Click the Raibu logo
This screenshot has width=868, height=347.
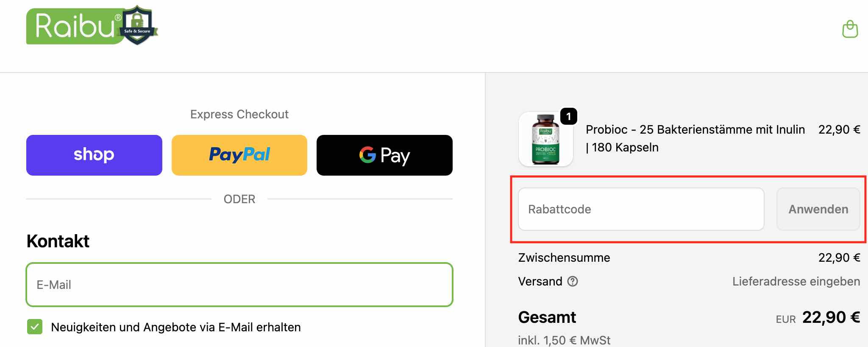click(x=75, y=26)
